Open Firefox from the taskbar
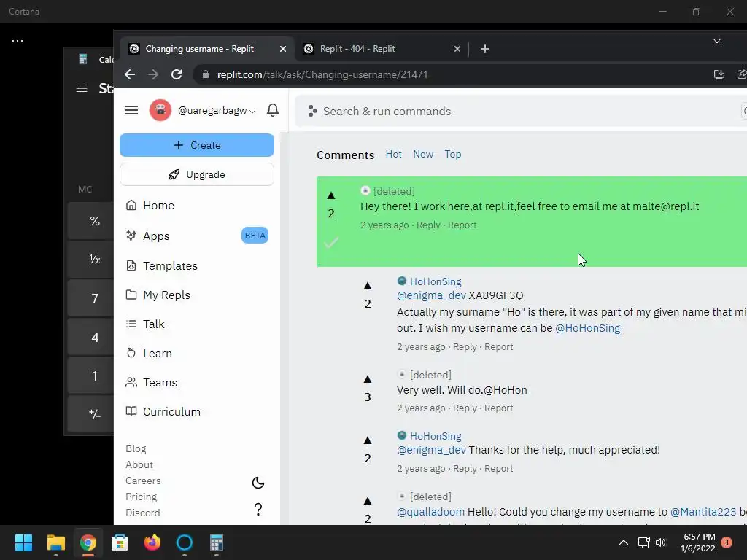The width and height of the screenshot is (747, 560). click(x=152, y=542)
